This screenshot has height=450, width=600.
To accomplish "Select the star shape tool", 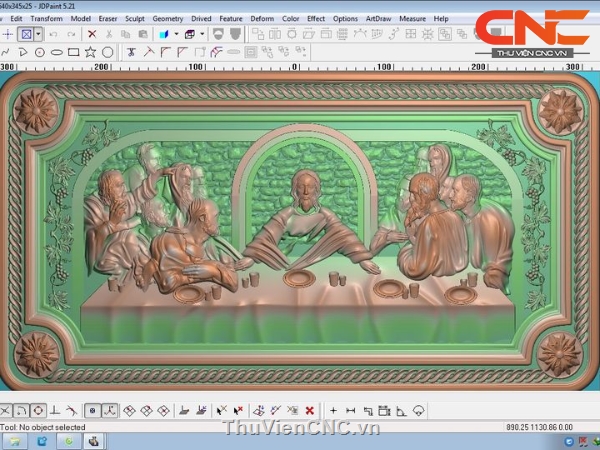I will coord(90,52).
